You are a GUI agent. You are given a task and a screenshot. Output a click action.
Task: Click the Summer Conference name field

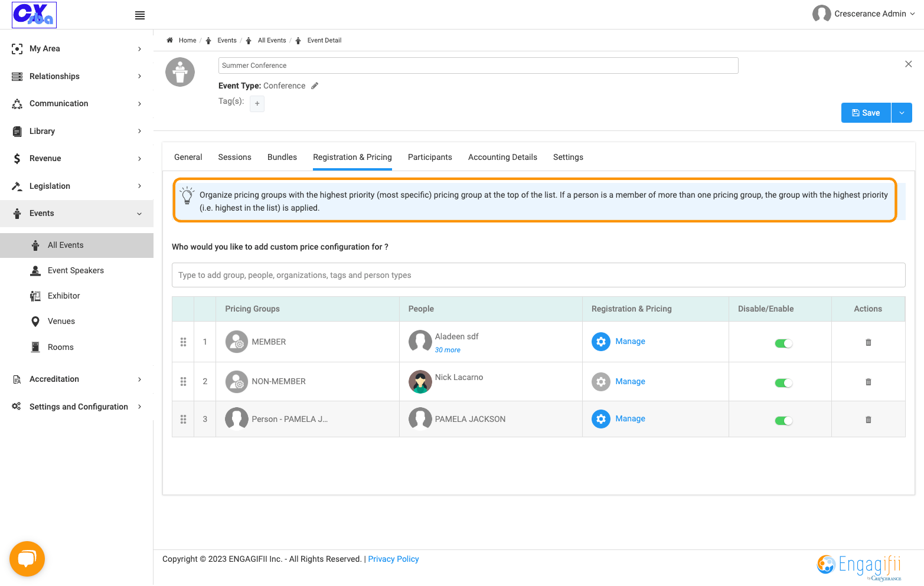478,66
